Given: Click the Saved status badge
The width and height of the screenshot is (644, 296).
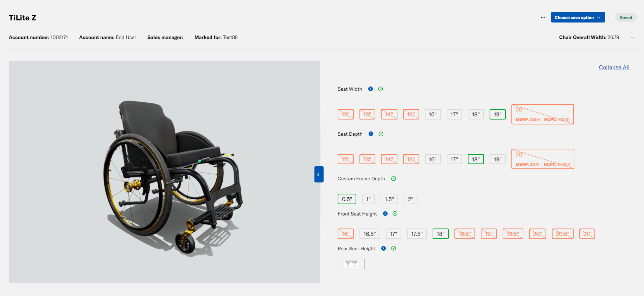Looking at the screenshot, I should [626, 17].
